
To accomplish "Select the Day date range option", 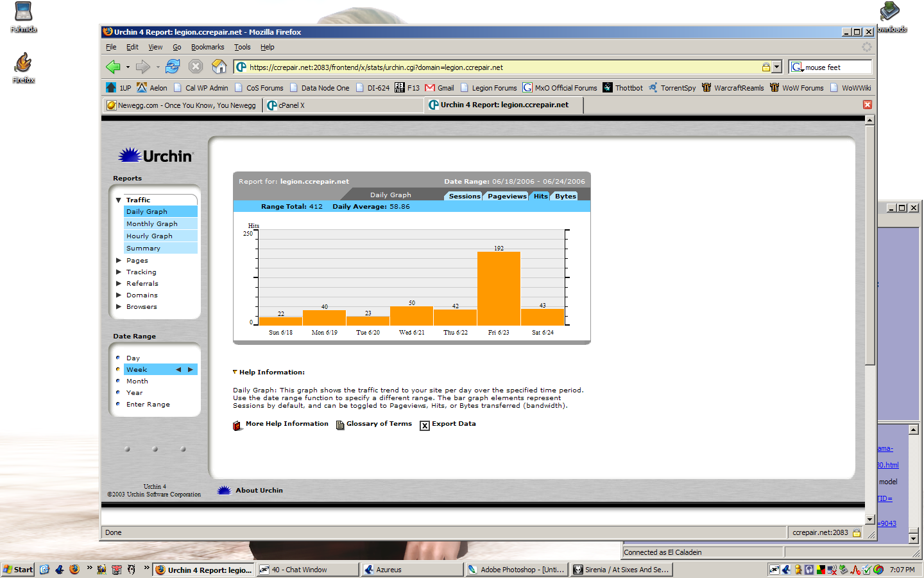I will [x=133, y=358].
